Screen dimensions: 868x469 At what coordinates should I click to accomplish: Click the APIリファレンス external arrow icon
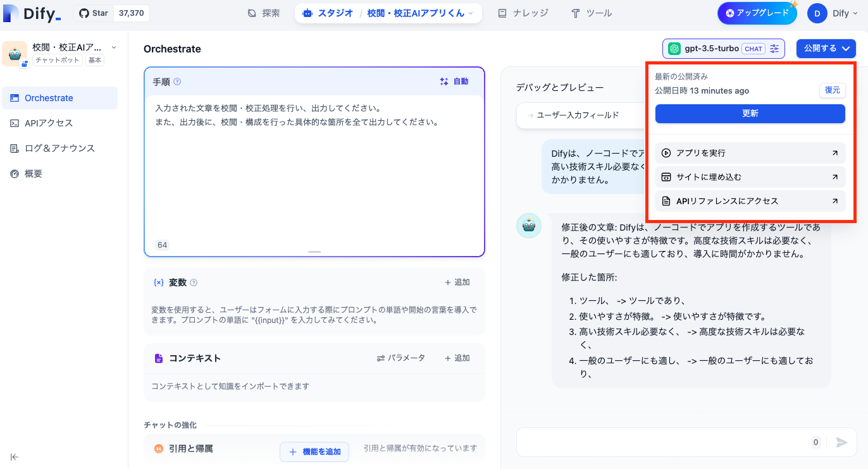coord(835,201)
